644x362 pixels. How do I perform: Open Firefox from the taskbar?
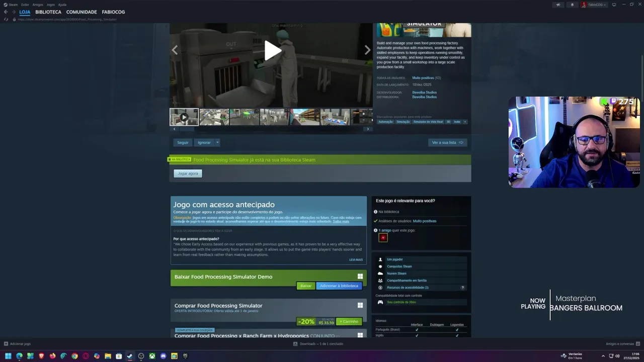(52, 356)
